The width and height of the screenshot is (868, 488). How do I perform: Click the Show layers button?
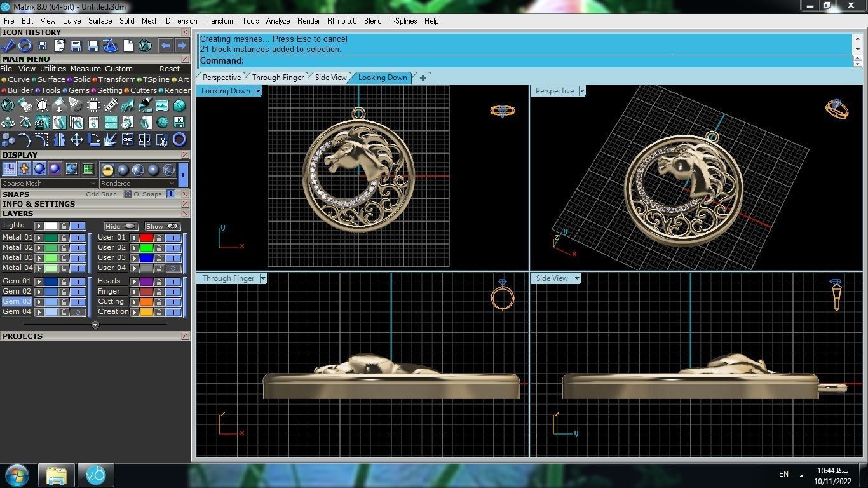tap(163, 226)
